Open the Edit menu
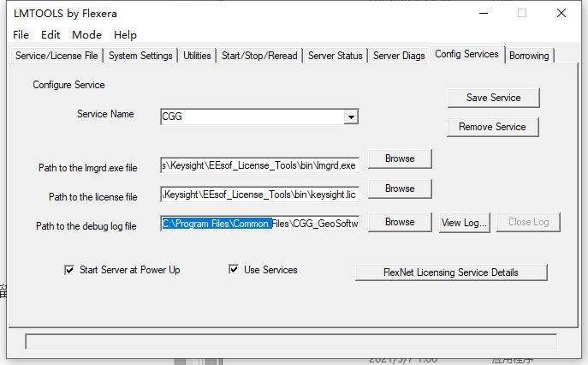Screen dimensions: 588x365 (x=50, y=35)
